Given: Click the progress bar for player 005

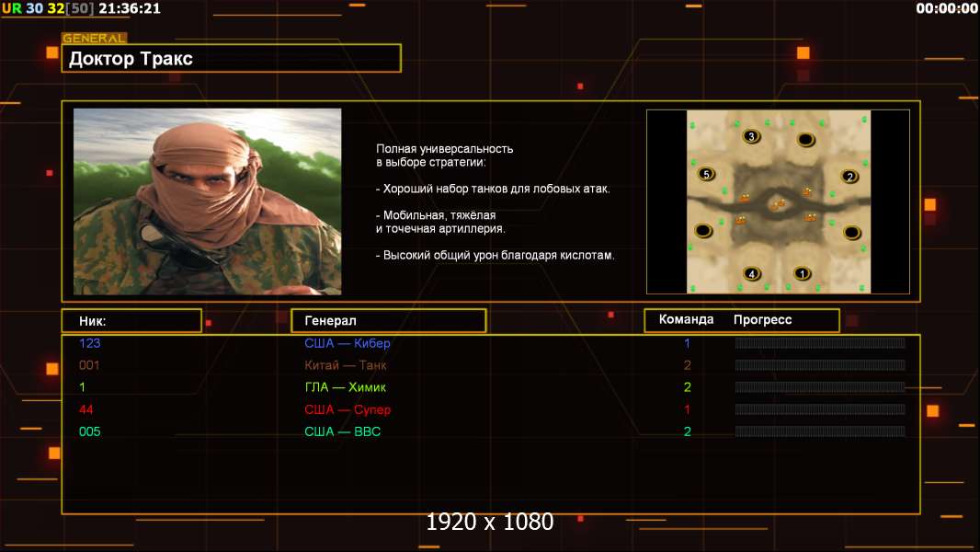Looking at the screenshot, I should point(820,431).
